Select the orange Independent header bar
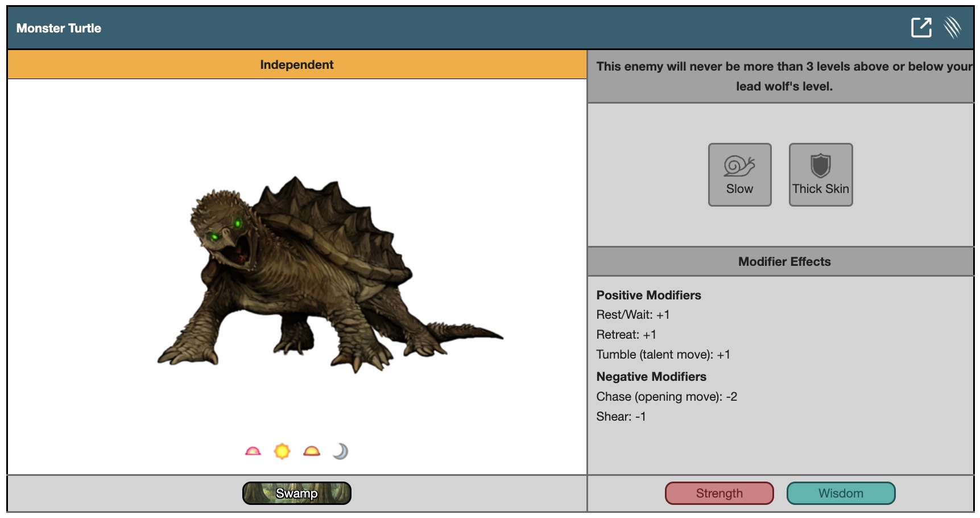Image resolution: width=980 pixels, height=518 pixels. (296, 65)
